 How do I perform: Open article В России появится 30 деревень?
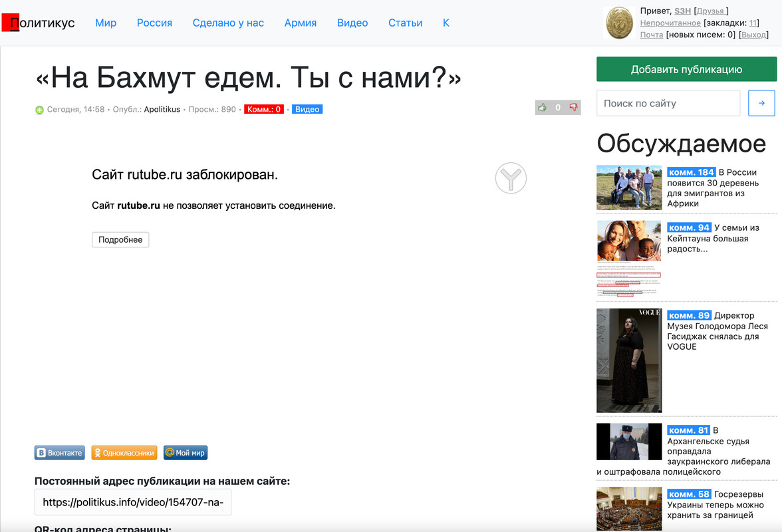714,188
